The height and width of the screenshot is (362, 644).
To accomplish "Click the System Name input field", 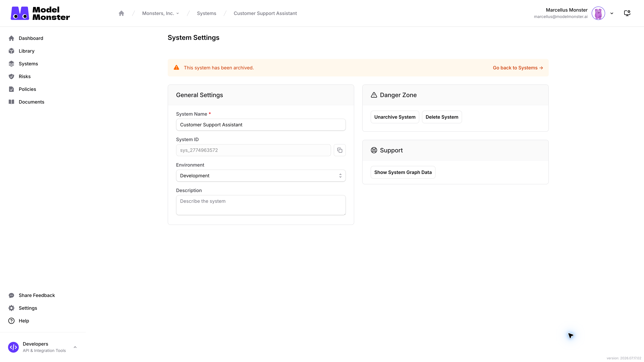I will [x=261, y=125].
